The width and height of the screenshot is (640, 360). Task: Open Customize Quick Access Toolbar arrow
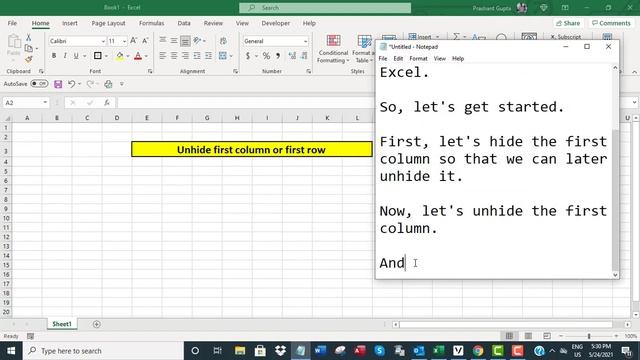click(x=122, y=84)
